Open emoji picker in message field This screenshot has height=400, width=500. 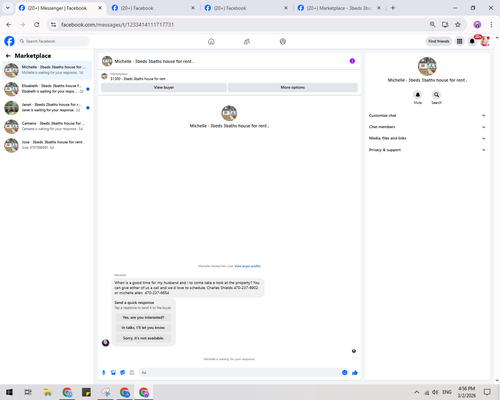pos(345,372)
